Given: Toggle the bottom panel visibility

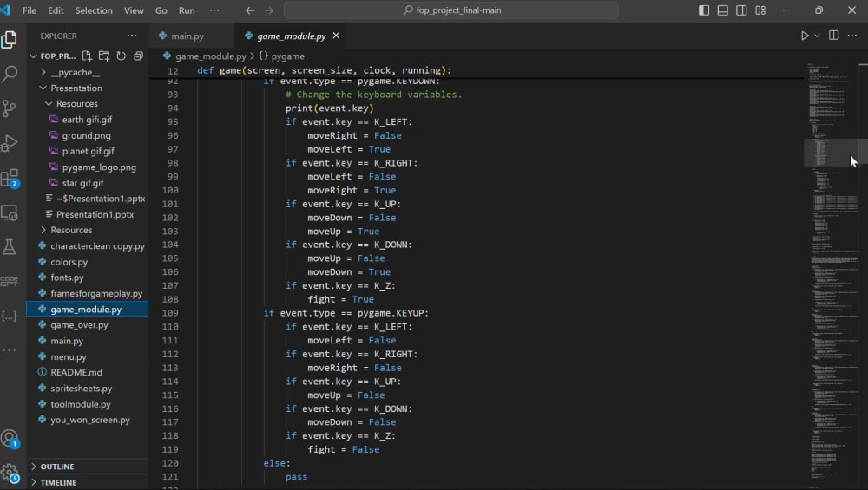Looking at the screenshot, I should click(x=723, y=10).
